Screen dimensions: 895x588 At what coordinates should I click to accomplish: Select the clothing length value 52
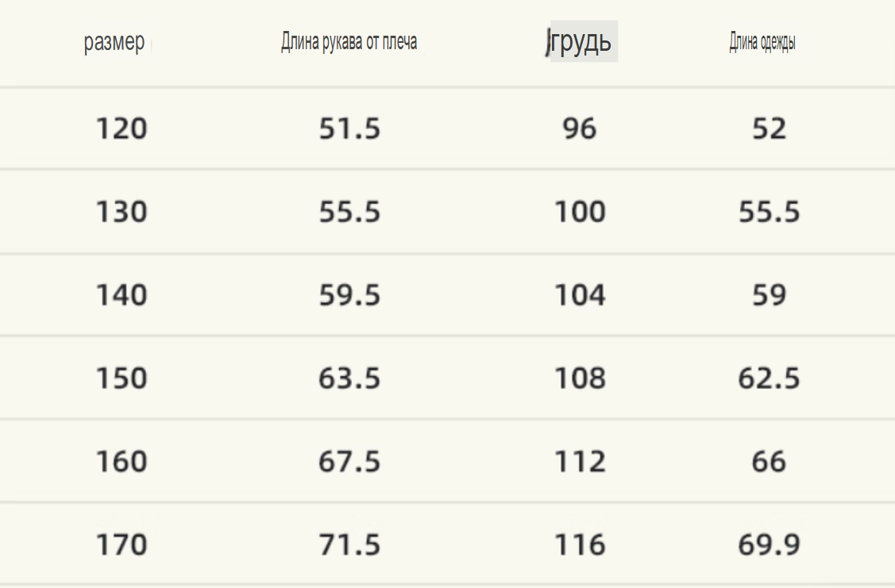point(769,129)
